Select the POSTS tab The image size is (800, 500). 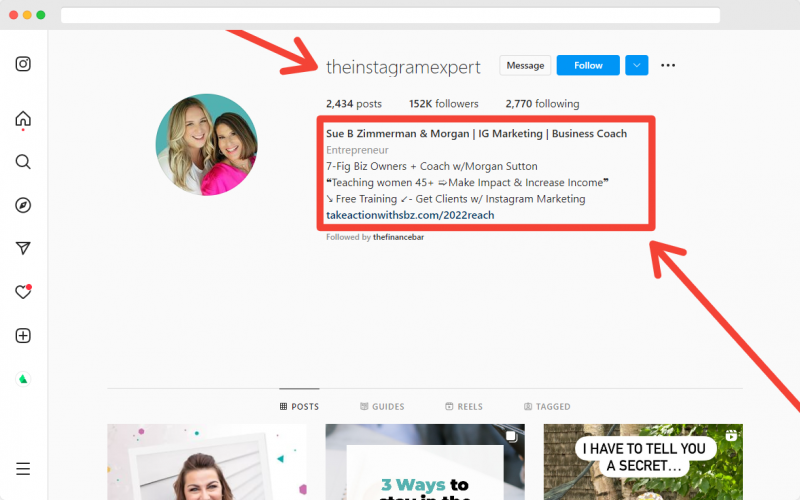(x=299, y=406)
